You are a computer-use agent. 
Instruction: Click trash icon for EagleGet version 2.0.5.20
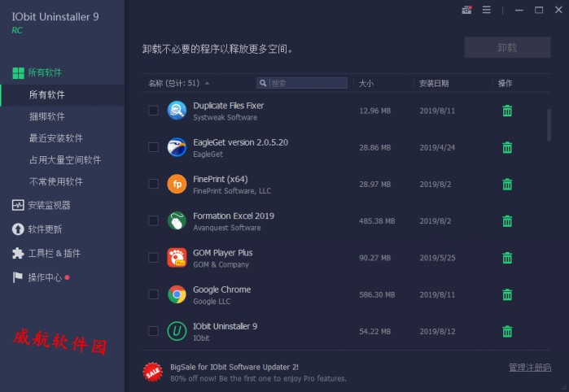click(x=507, y=147)
